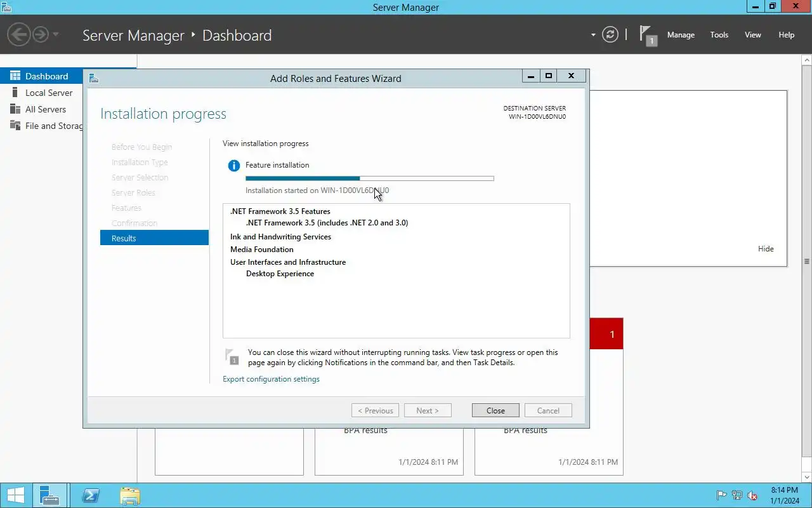Click the vertical scrollbar grip handle
The height and width of the screenshot is (508, 812).
(x=807, y=262)
